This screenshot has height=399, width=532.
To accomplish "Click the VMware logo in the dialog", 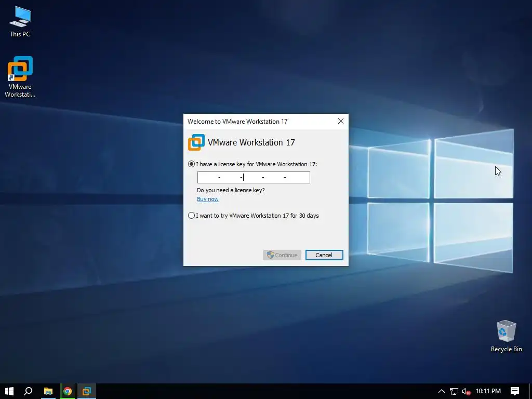I will click(x=196, y=142).
